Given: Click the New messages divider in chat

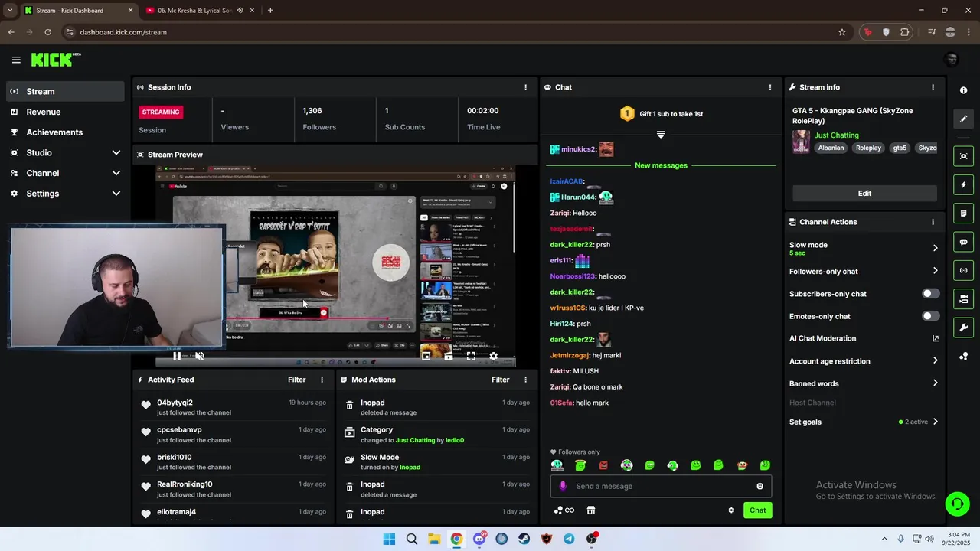Looking at the screenshot, I should pos(661,165).
